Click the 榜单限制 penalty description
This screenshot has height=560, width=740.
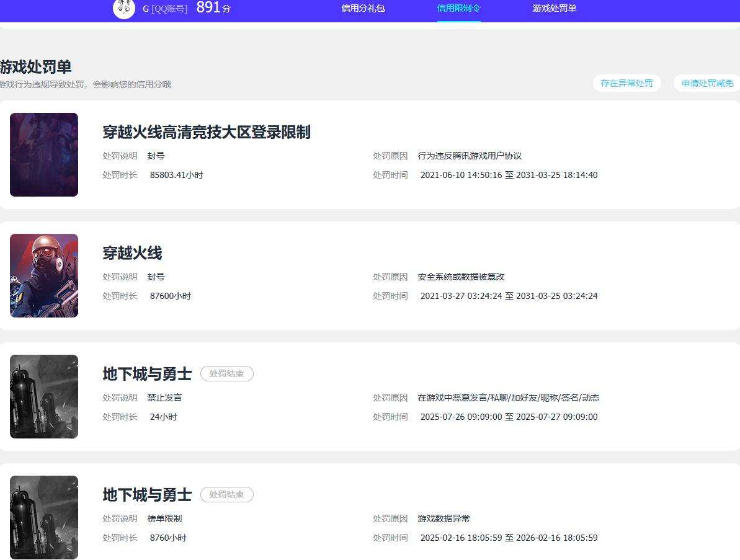coord(164,518)
